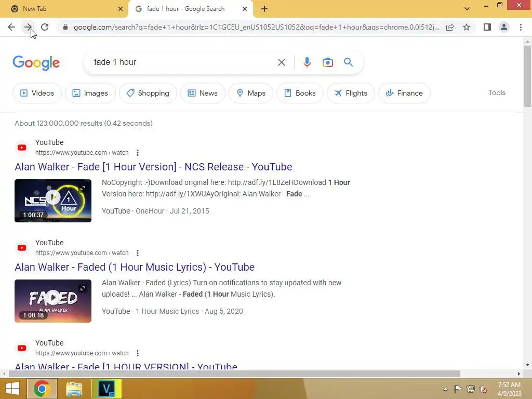The width and height of the screenshot is (532, 399).
Task: Show hidden system tray icons
Action: click(x=445, y=389)
